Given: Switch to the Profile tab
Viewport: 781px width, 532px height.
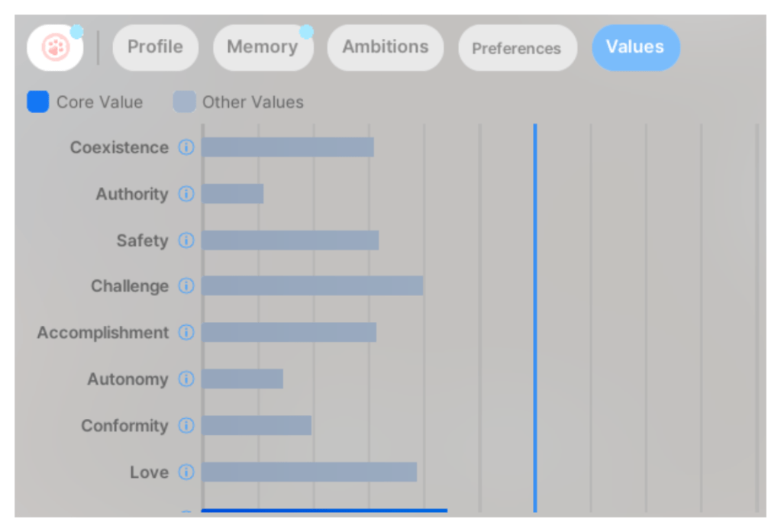Looking at the screenshot, I should click(155, 47).
